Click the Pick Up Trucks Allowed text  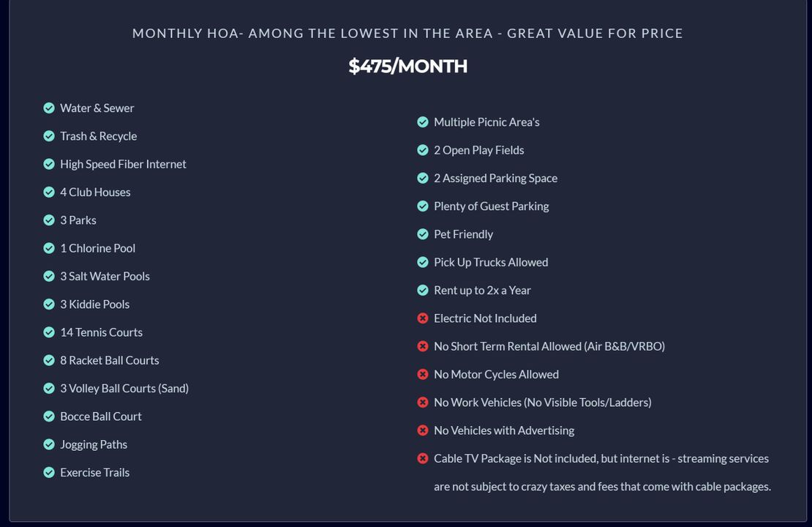[x=491, y=262]
